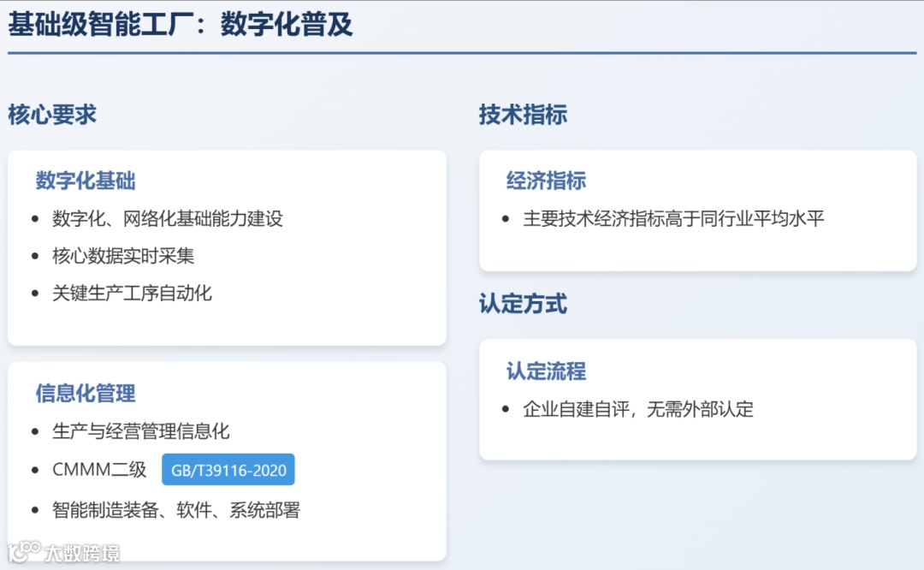This screenshot has height=570, width=924.
Task: Select bullet 智能制造装备、软件、系统部署
Action: (x=176, y=510)
